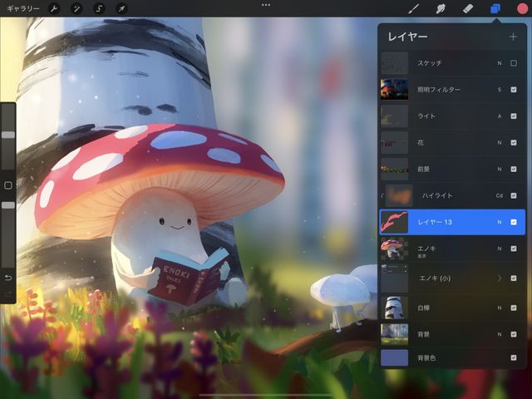Tap the レイヤー panel title
The height and width of the screenshot is (399, 532).
pyautogui.click(x=407, y=37)
